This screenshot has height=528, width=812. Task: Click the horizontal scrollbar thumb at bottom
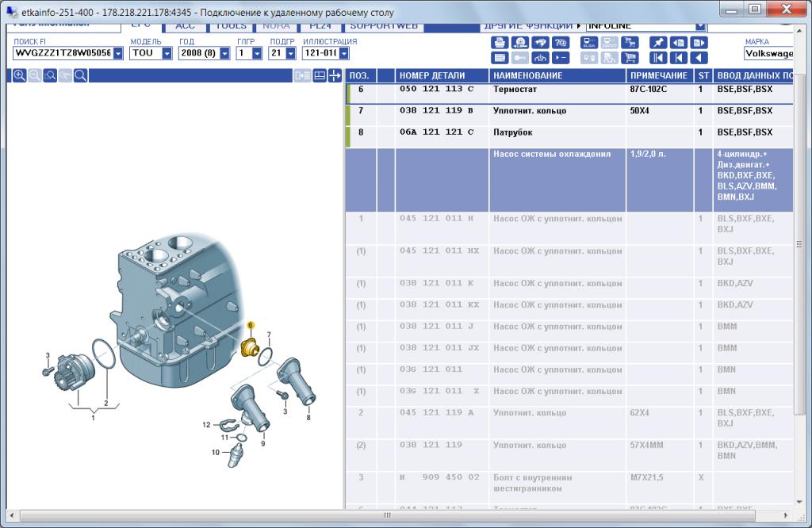[x=387, y=515]
